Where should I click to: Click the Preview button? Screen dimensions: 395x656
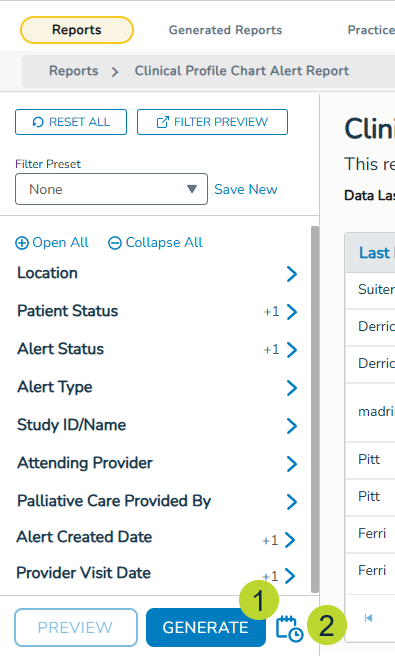pos(76,628)
